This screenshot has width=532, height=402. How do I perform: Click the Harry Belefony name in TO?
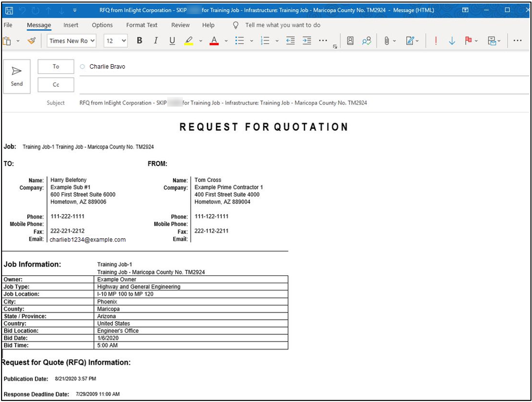point(69,180)
